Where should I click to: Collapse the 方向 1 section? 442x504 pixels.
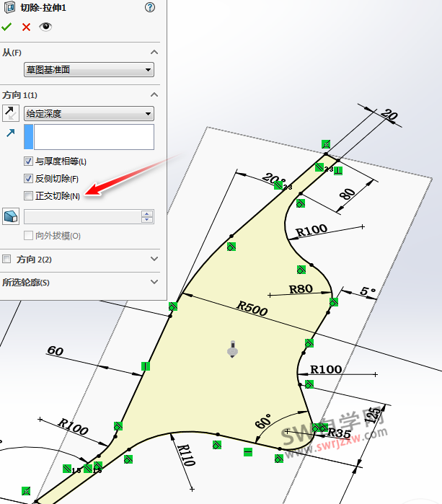154,95
